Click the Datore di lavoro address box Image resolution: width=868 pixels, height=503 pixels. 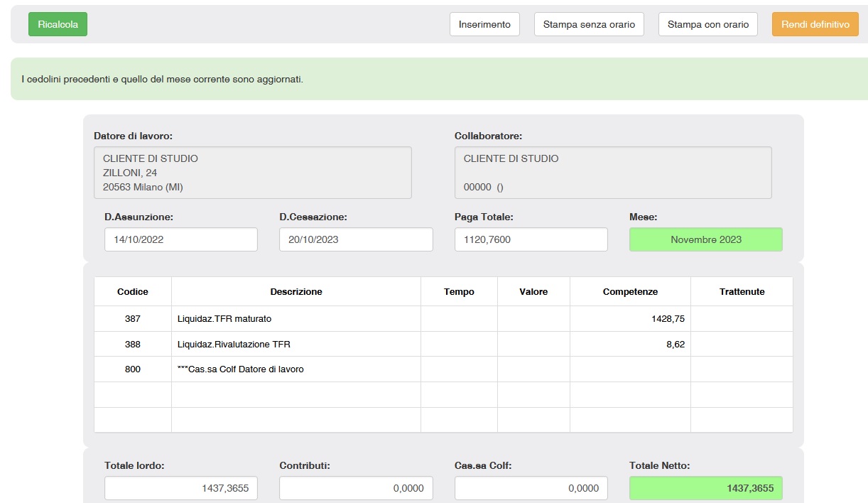(252, 173)
